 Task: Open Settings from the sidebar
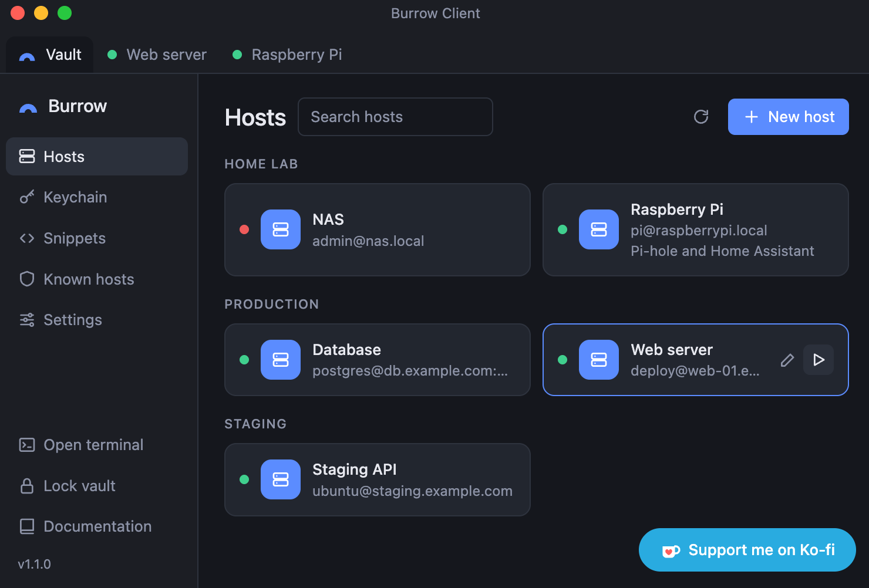[x=97, y=320]
